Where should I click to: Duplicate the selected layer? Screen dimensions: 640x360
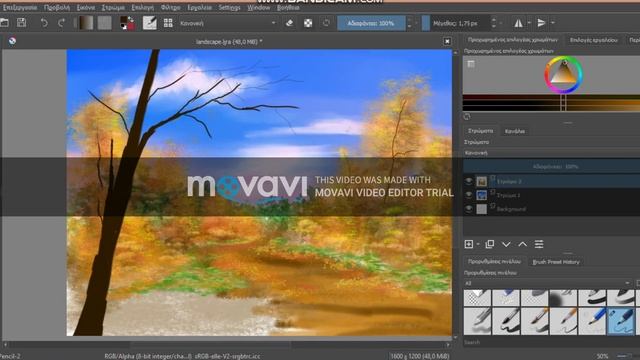(x=490, y=244)
